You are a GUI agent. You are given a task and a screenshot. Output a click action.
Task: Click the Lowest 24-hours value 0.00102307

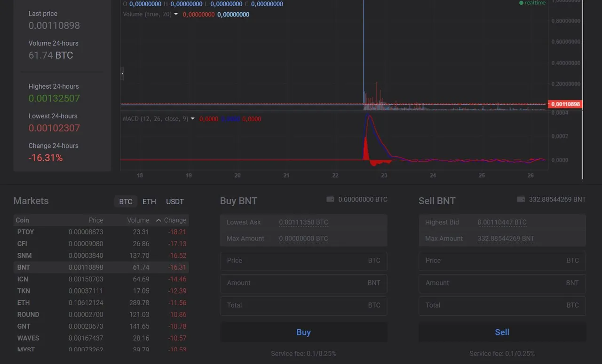pyautogui.click(x=54, y=128)
